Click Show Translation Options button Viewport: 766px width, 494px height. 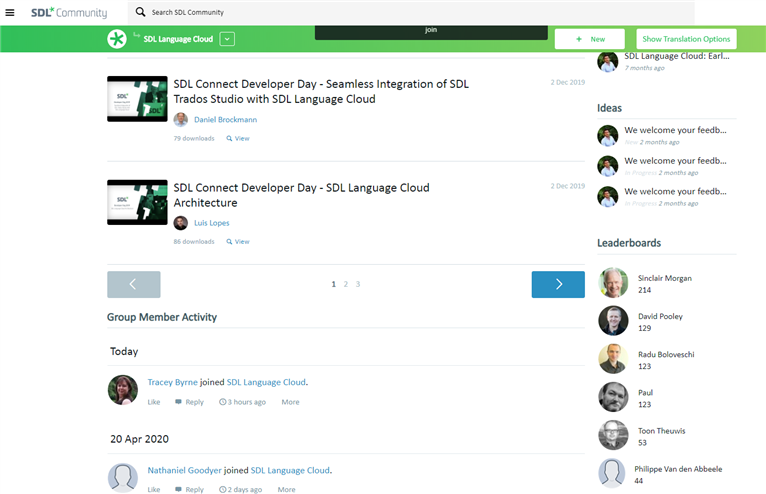[x=686, y=39]
